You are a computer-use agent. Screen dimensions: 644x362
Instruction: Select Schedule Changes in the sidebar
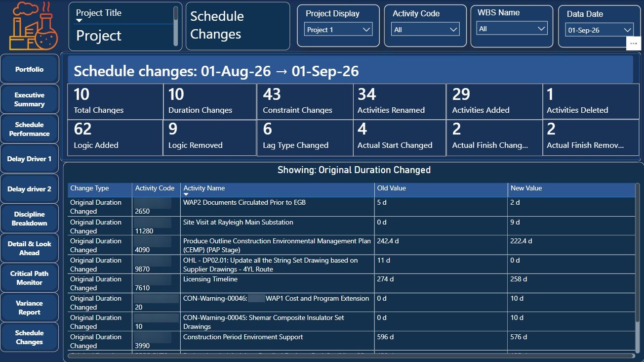(30, 337)
